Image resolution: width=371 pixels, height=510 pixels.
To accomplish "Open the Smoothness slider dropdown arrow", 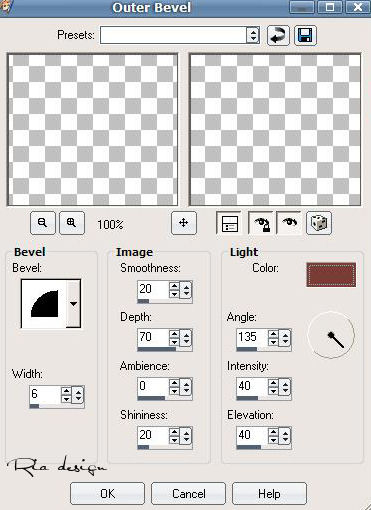I will [186, 289].
